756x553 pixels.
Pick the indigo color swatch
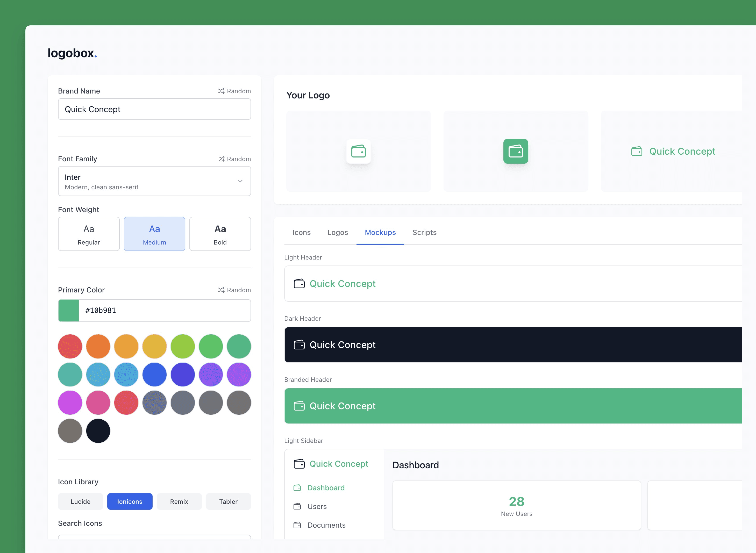point(182,375)
